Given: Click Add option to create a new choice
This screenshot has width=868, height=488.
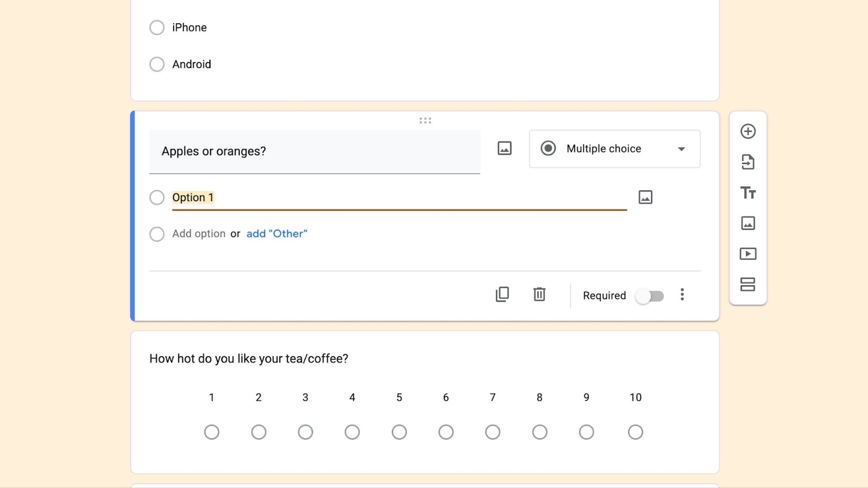Looking at the screenshot, I should 199,234.
